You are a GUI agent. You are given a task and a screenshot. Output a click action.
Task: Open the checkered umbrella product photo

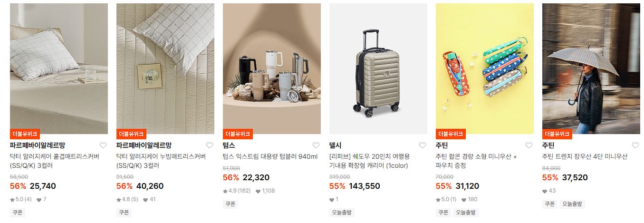(x=591, y=69)
